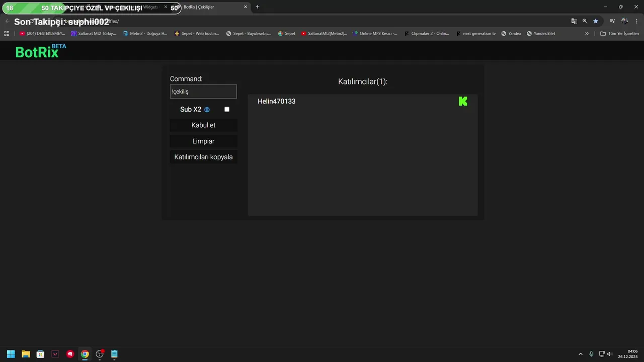The height and width of the screenshot is (362, 644).
Task: Click the volume speaker icon in system tray
Action: (609, 354)
